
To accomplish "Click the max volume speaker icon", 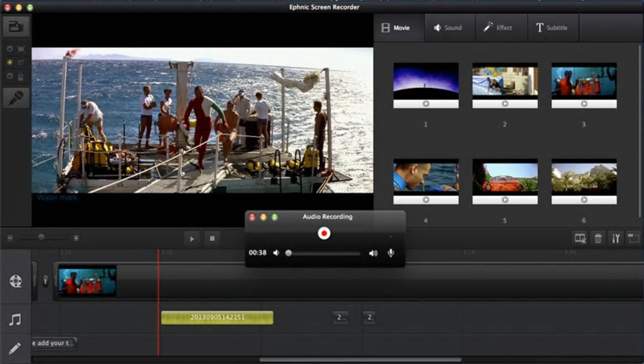I will point(373,253).
